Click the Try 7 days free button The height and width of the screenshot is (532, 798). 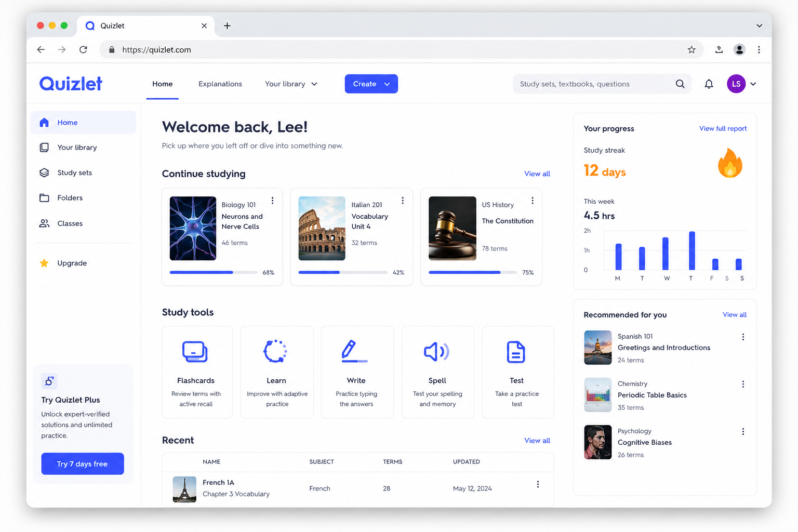point(83,464)
